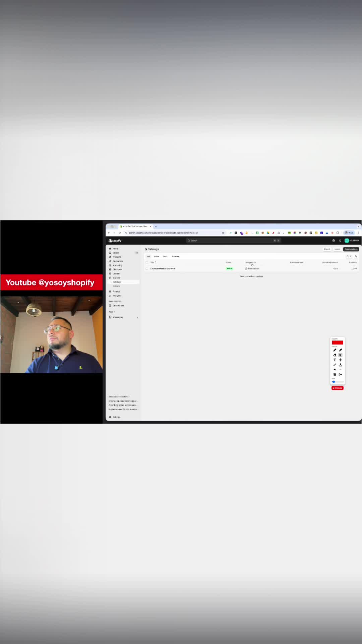Open Messaging pin arrow on right
Screen dimensions: 362x644
coord(137,317)
